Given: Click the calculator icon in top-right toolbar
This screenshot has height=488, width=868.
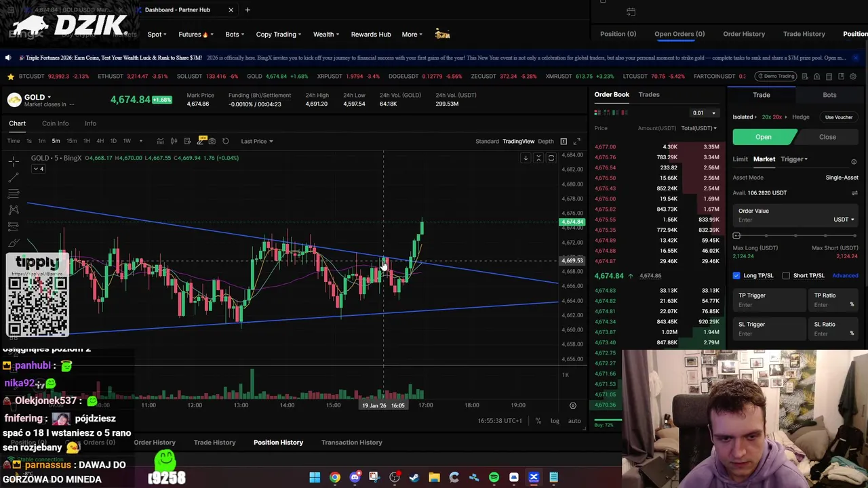Looking at the screenshot, I should click(829, 77).
